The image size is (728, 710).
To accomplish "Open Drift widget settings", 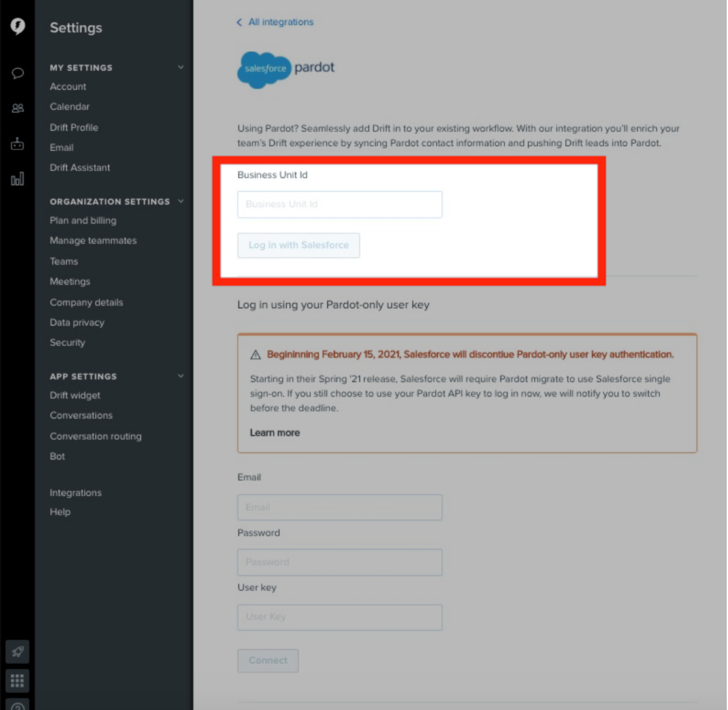I will pyautogui.click(x=75, y=395).
